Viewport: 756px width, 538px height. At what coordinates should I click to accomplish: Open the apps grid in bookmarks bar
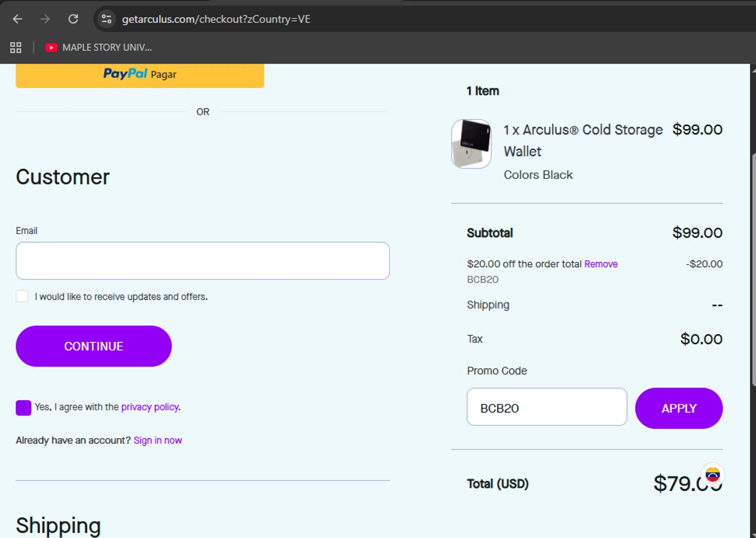(16, 47)
